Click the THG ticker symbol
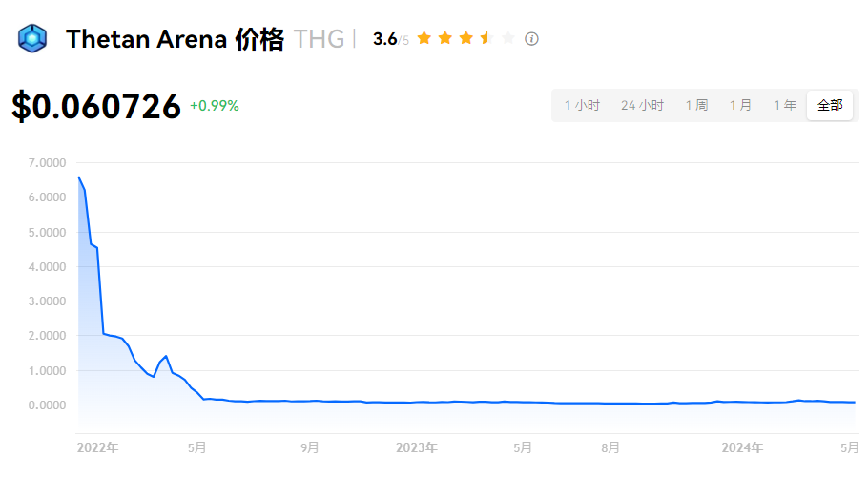Viewport: 868px width, 478px height. click(319, 39)
